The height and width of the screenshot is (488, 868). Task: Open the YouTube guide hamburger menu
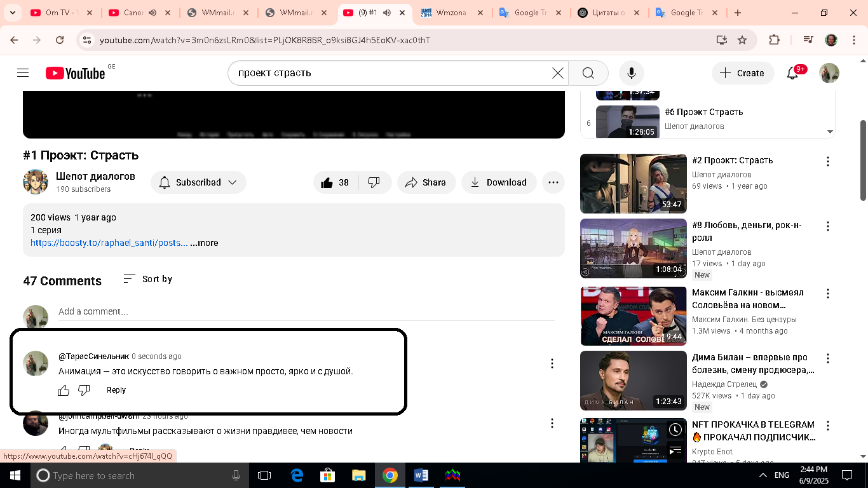[x=23, y=73]
